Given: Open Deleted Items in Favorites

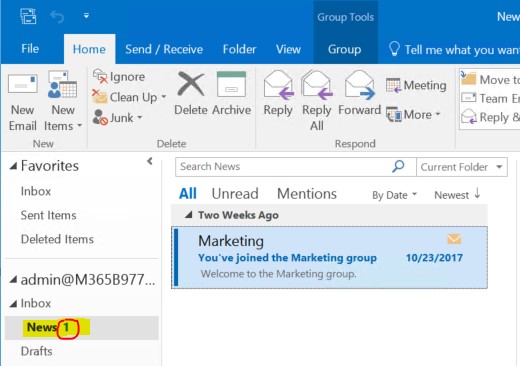Looking at the screenshot, I should [57, 239].
